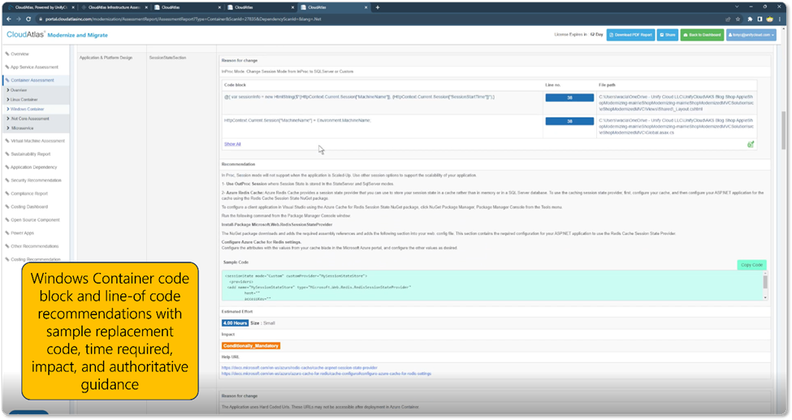
Task: Open Power Apps in sidebar
Action: [22, 233]
